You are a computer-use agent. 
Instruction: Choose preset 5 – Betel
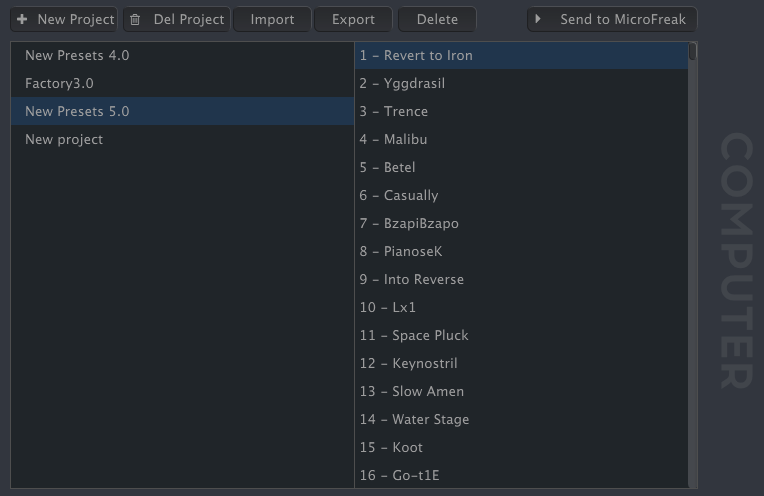tap(521, 167)
